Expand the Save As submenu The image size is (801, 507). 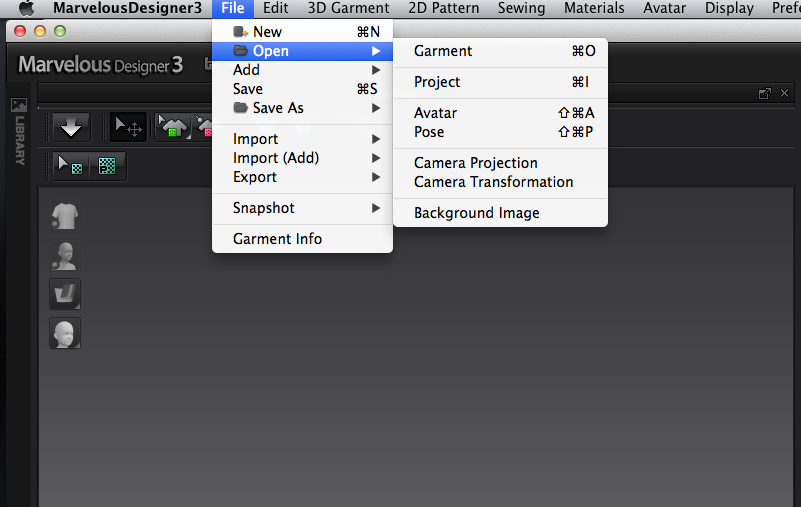pyautogui.click(x=302, y=108)
